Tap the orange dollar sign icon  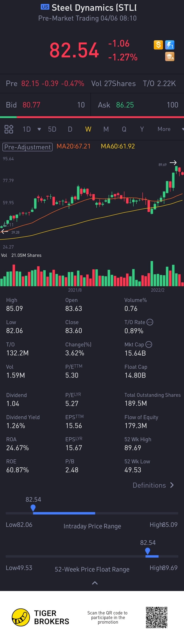point(158,45)
